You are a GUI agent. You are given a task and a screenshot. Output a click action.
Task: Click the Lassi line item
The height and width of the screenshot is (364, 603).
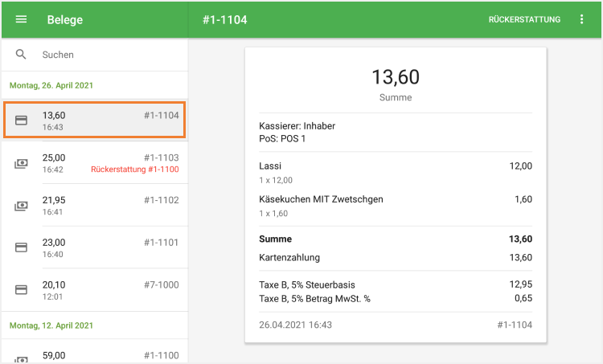point(270,166)
